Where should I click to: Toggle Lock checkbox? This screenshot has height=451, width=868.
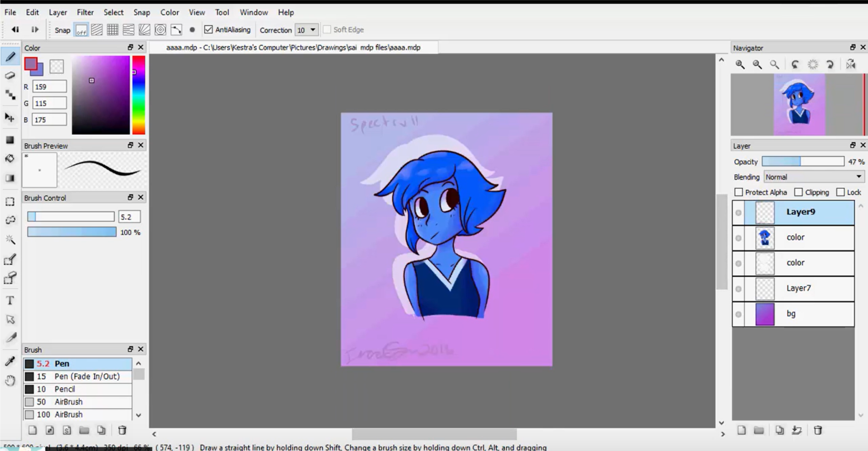tap(841, 192)
